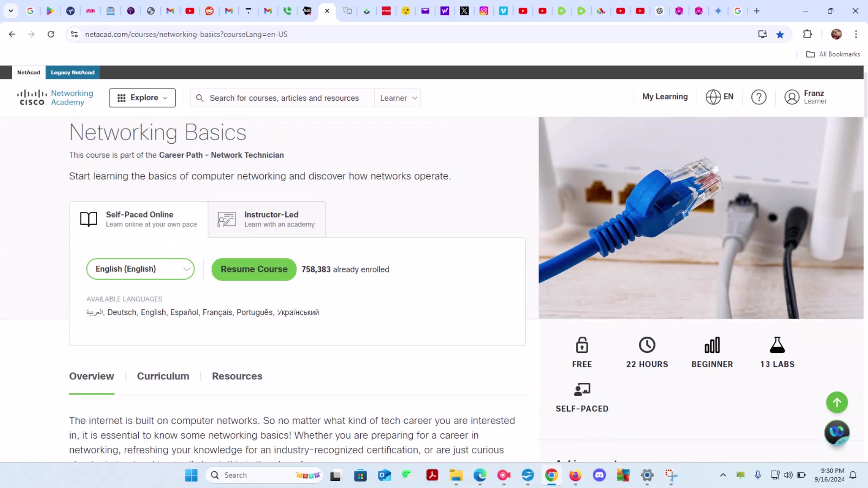Select the Instructor-Led option
868x488 pixels.
tap(267, 219)
